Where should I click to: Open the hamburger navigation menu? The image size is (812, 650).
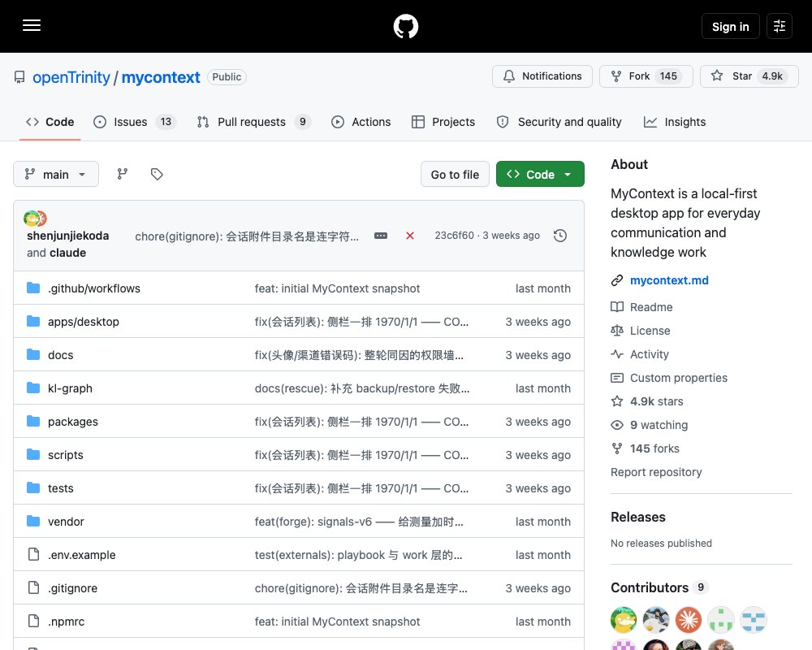tap(32, 25)
